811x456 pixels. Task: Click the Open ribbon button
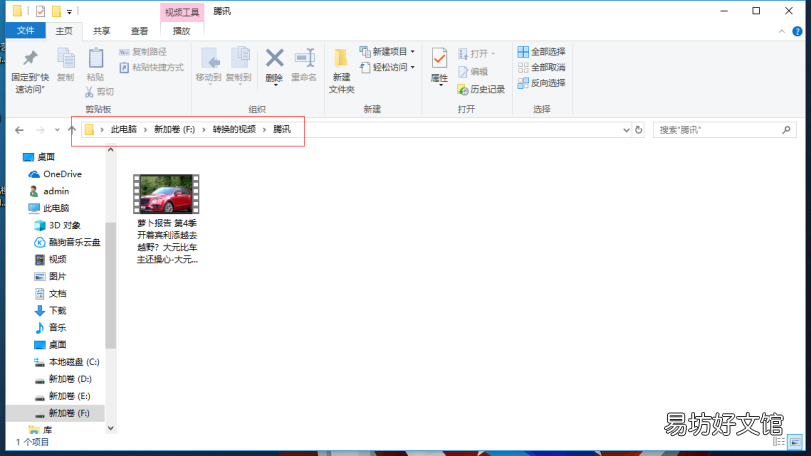476,54
